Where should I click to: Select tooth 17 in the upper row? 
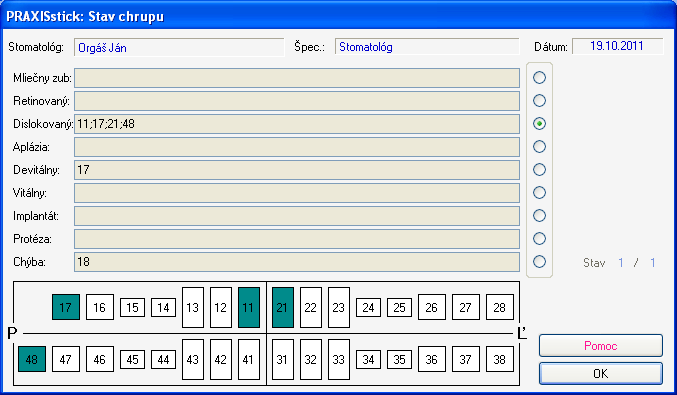[66, 307]
